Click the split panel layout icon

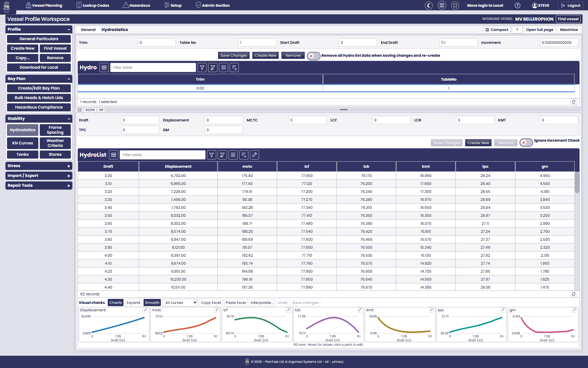(x=80, y=110)
